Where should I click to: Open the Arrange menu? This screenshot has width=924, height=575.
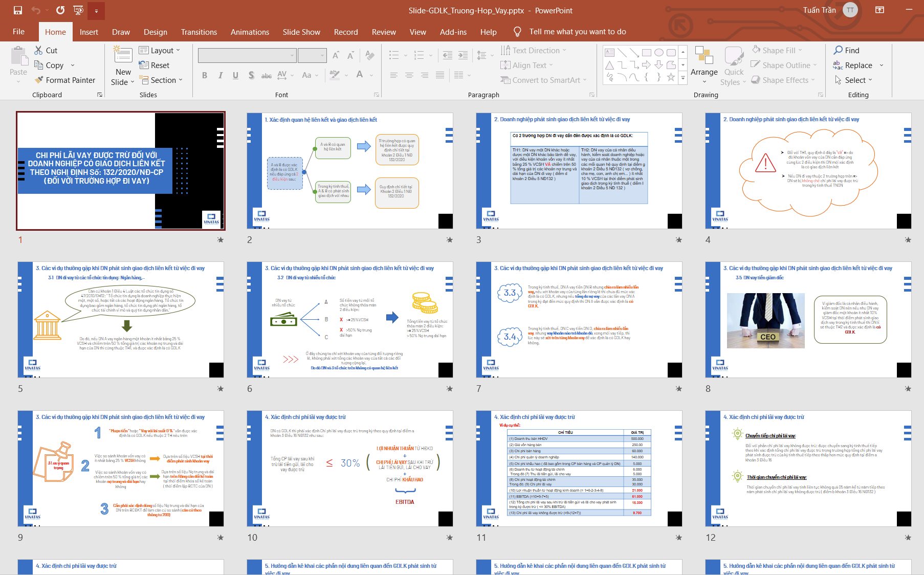pos(704,64)
